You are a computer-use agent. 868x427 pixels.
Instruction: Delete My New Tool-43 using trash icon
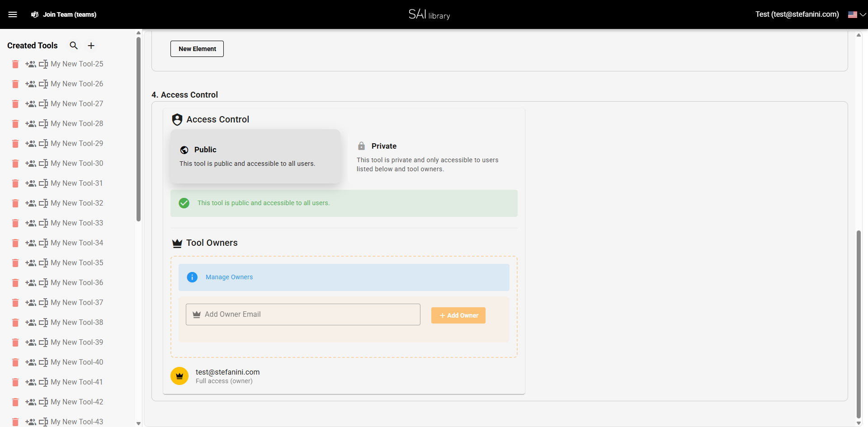pyautogui.click(x=15, y=422)
